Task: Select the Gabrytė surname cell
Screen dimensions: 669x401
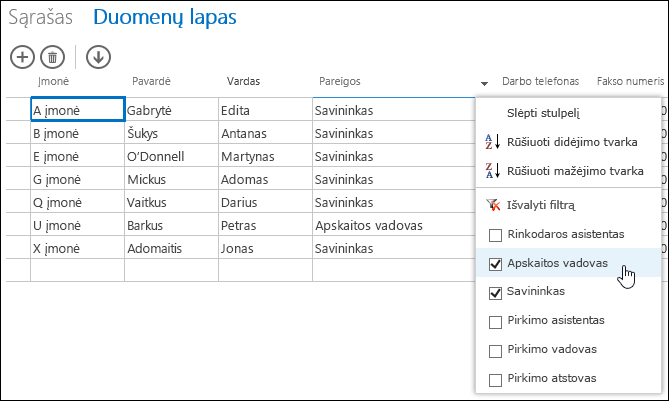Action: (172, 109)
